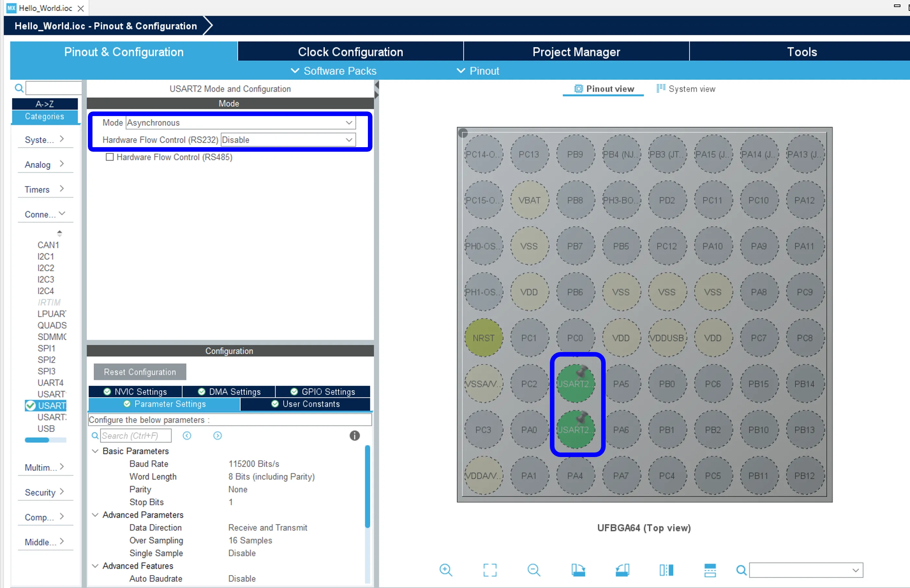Screen dimensions: 910x588
Task: Click the Reset Configuration button
Action: [140, 372]
